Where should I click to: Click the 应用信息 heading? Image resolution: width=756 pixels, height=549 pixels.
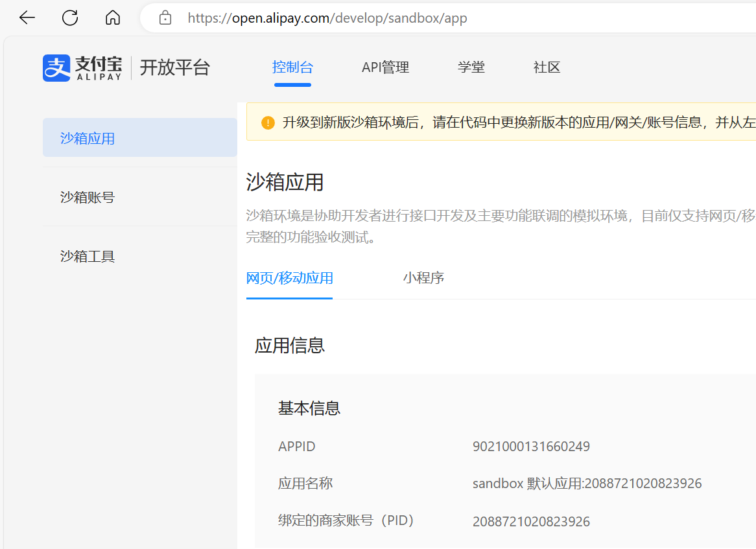(x=289, y=345)
